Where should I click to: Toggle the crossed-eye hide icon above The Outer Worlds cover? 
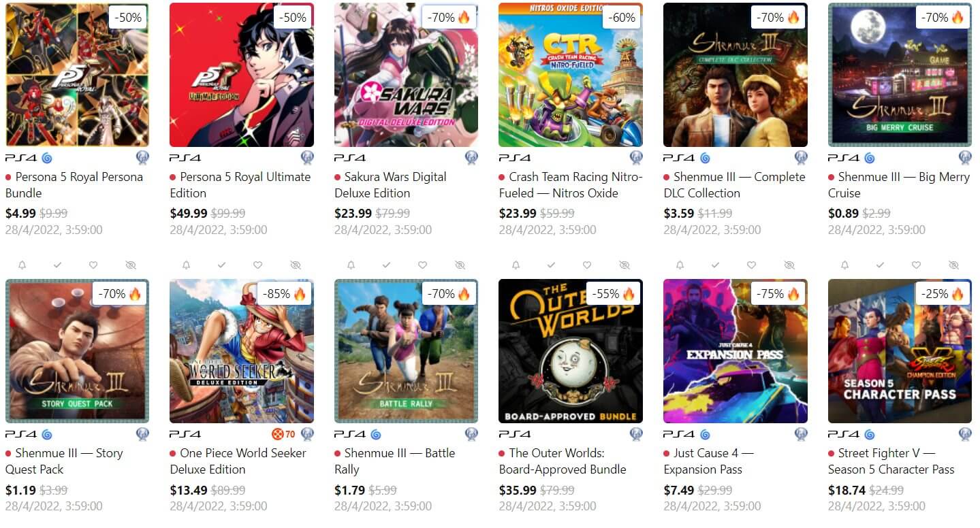click(625, 265)
